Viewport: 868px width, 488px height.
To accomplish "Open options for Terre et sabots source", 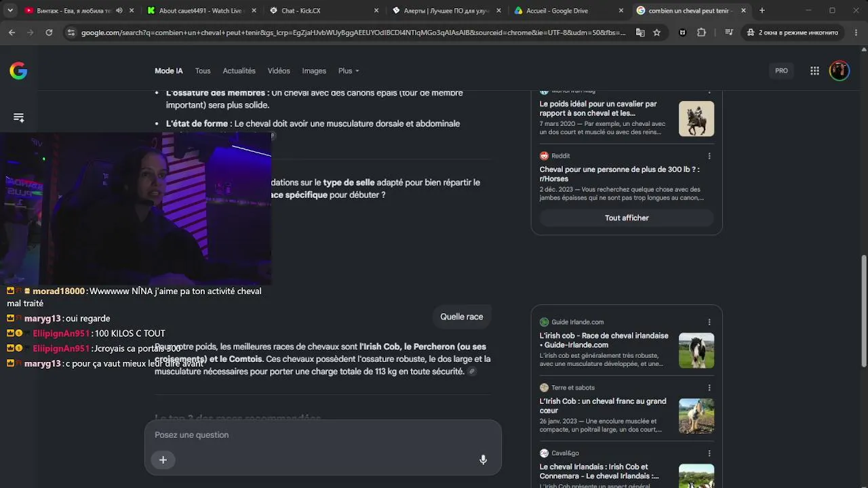I will tap(709, 388).
